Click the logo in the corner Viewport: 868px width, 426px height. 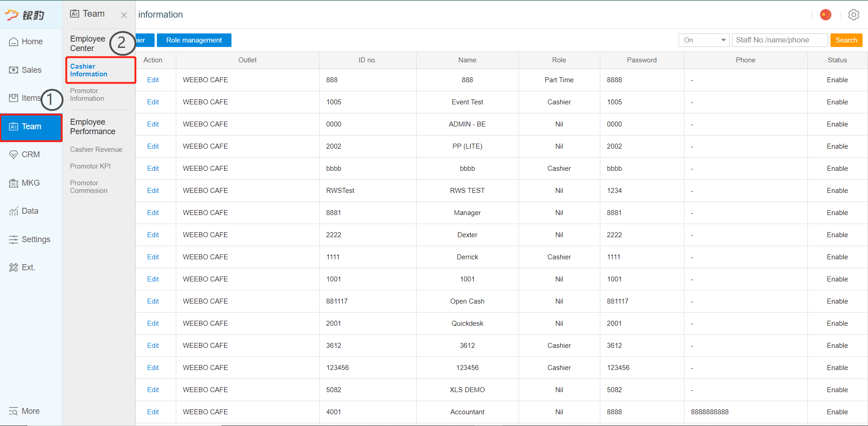(x=25, y=15)
